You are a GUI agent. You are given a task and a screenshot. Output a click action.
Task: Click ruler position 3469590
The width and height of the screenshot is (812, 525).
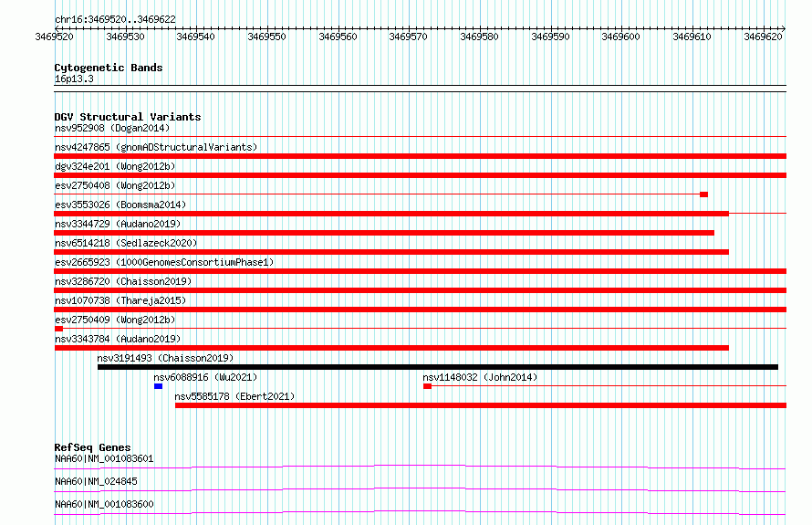[x=550, y=37]
